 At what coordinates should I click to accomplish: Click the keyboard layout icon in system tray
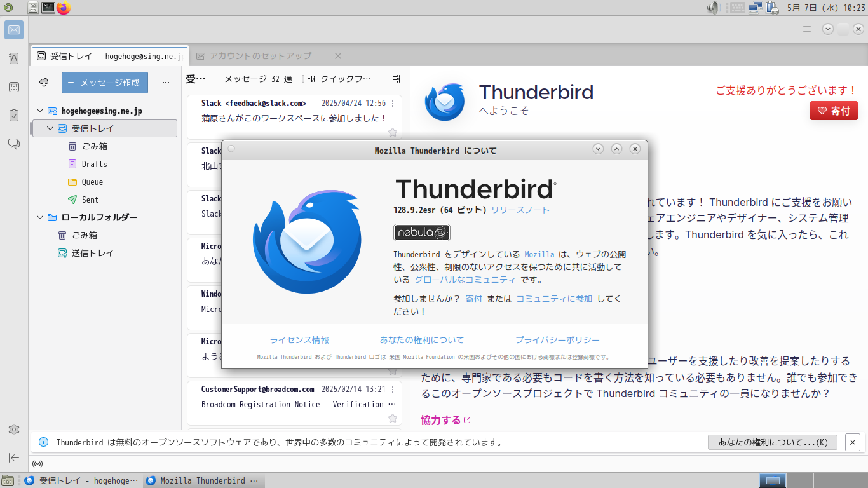(x=737, y=8)
